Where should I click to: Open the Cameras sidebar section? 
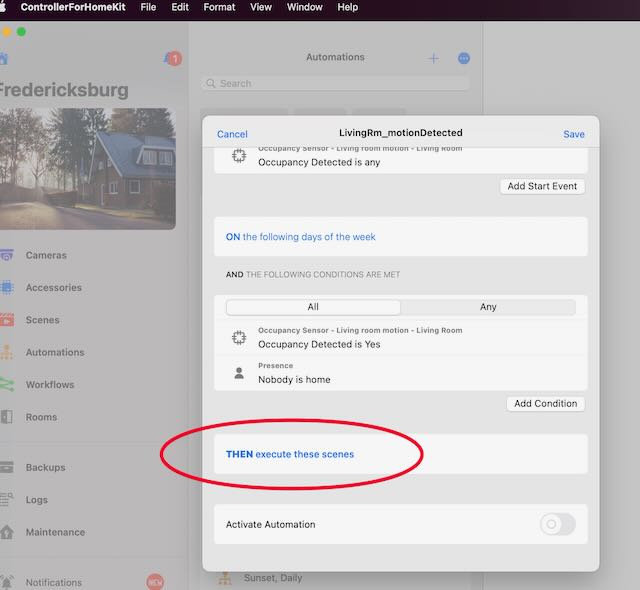point(46,255)
